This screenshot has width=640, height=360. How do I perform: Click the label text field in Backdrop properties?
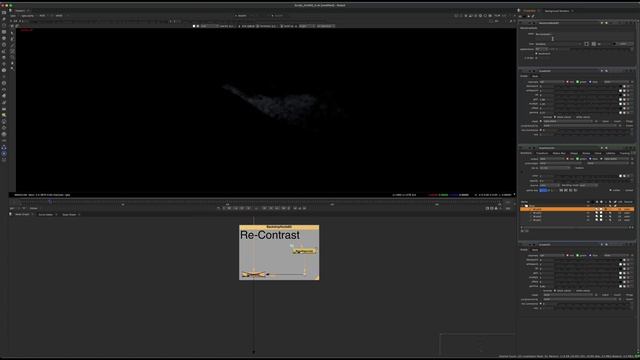click(x=583, y=36)
